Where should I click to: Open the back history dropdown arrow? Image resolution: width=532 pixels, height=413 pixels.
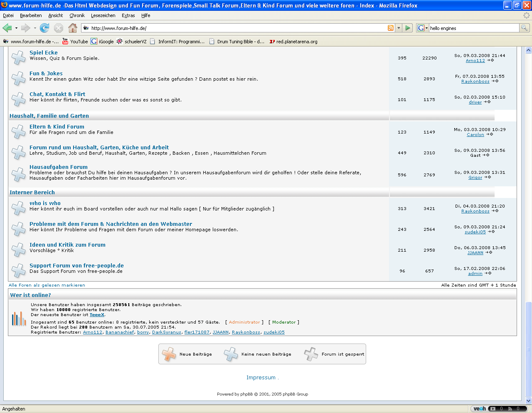coord(16,28)
